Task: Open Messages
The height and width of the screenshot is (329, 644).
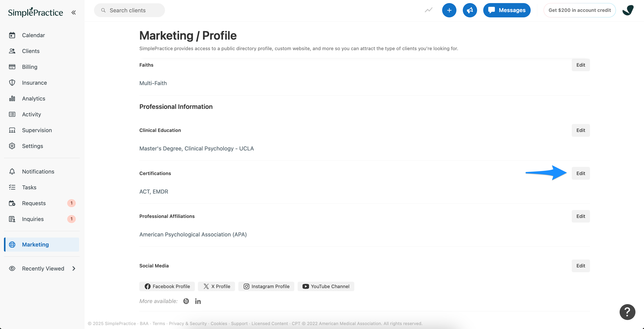Action: [507, 10]
